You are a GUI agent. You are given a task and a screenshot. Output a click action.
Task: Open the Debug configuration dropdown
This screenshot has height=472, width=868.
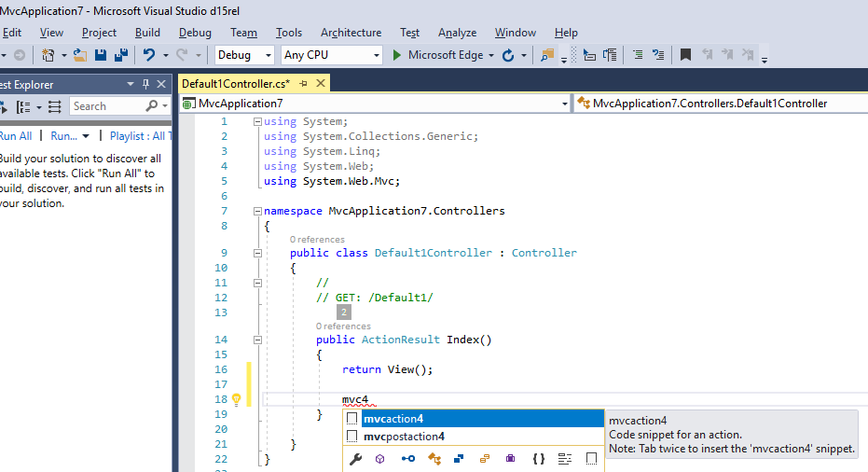268,55
